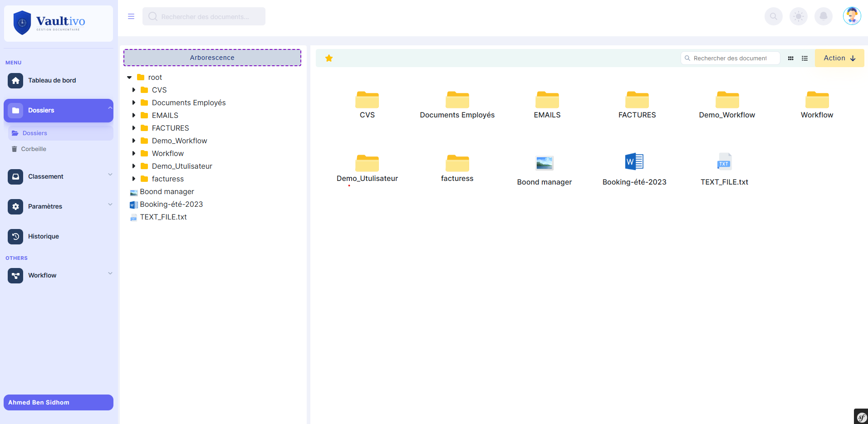
Task: Switch to grid view
Action: (790, 58)
